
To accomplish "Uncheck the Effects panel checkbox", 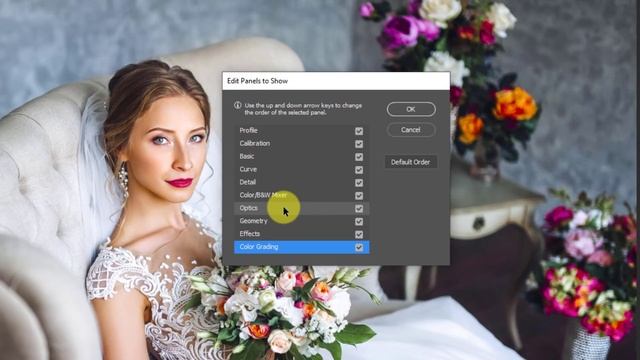I will click(x=359, y=234).
